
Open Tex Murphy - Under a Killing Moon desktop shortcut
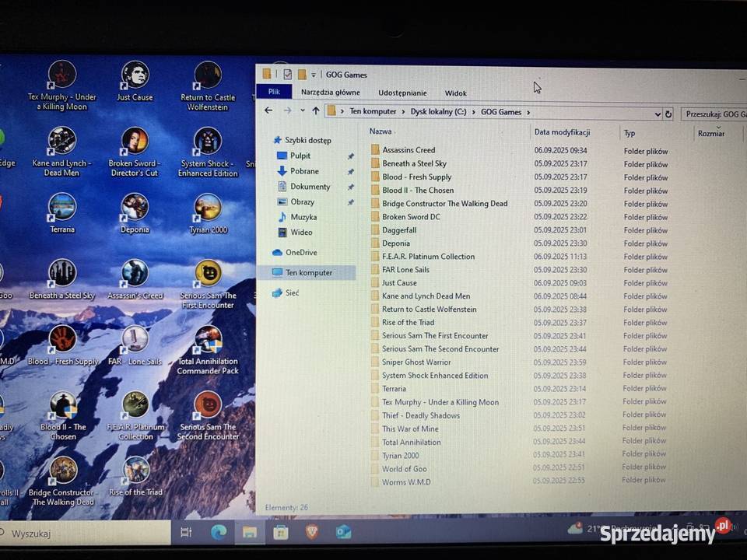62,86
